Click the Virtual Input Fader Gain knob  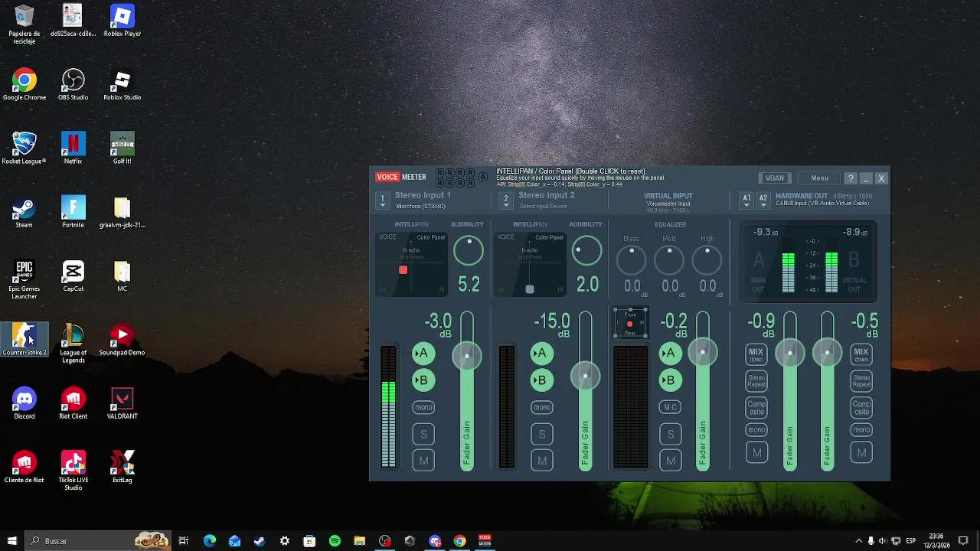(703, 352)
